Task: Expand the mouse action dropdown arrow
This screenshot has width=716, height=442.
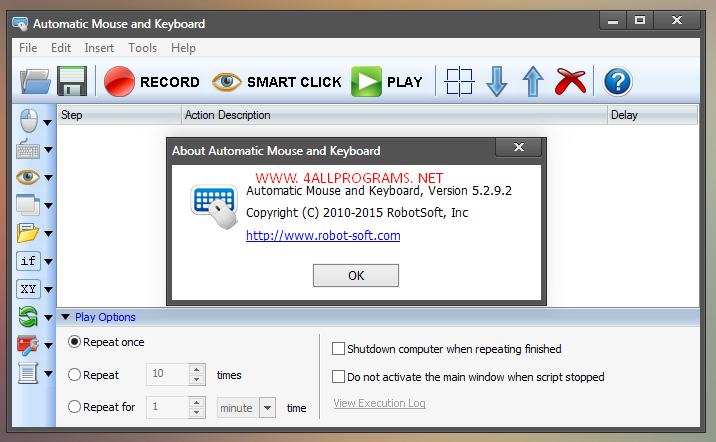Action: [x=47, y=122]
